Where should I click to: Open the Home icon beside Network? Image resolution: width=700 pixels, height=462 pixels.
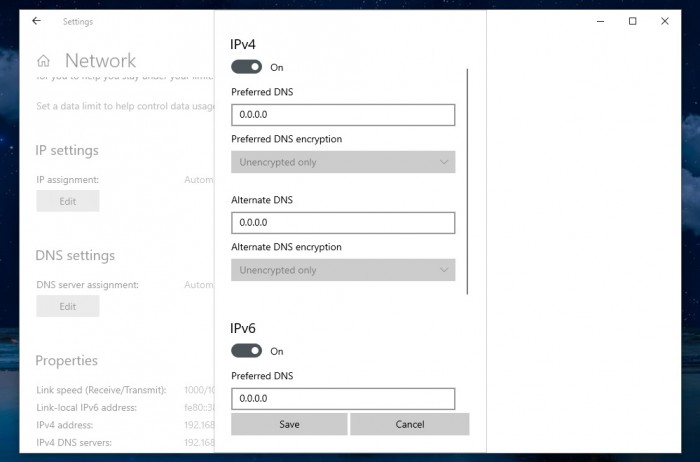click(x=43, y=61)
